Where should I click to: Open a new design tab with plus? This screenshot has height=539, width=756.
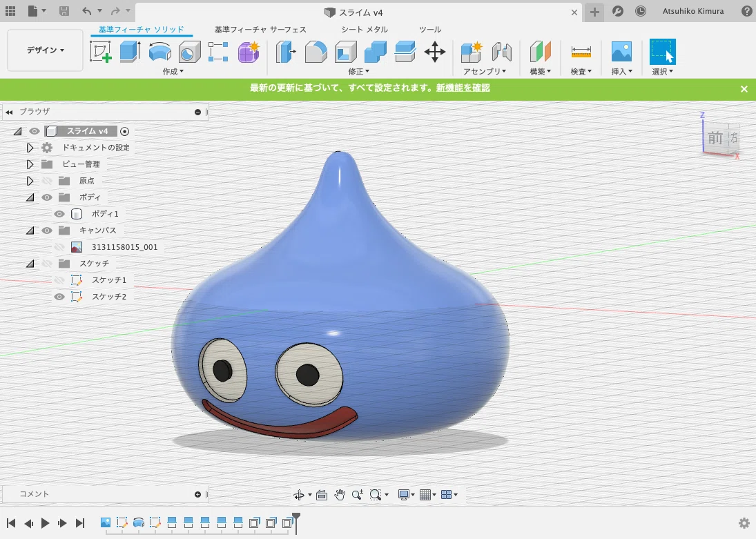pyautogui.click(x=594, y=12)
